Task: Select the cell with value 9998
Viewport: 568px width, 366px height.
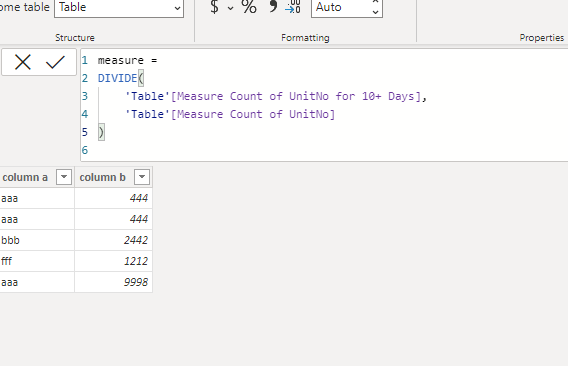Action: pyautogui.click(x=113, y=282)
